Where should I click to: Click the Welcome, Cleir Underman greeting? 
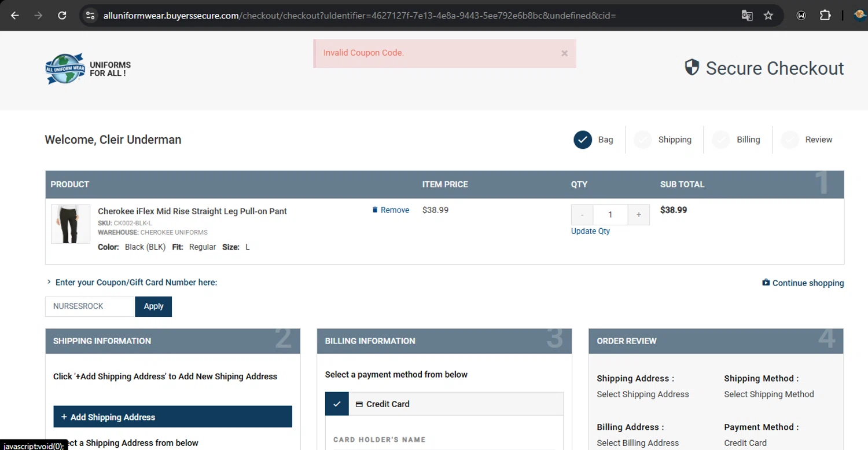pyautogui.click(x=113, y=140)
